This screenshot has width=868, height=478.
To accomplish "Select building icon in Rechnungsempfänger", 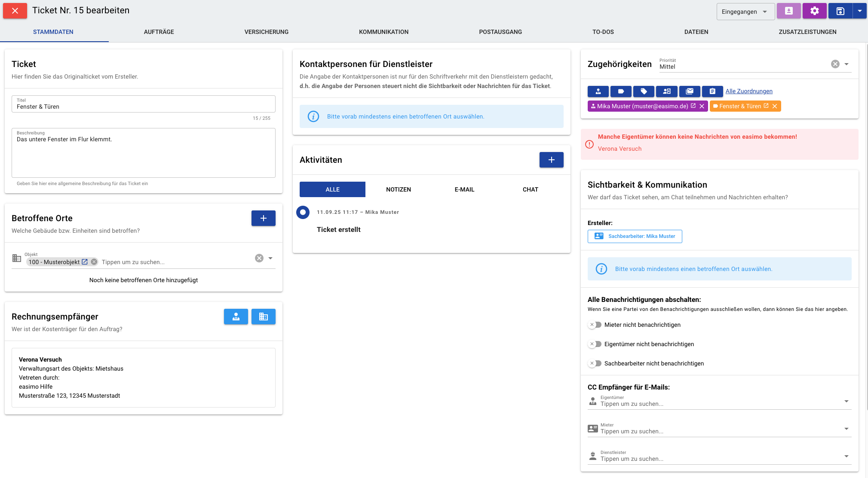I will click(263, 317).
